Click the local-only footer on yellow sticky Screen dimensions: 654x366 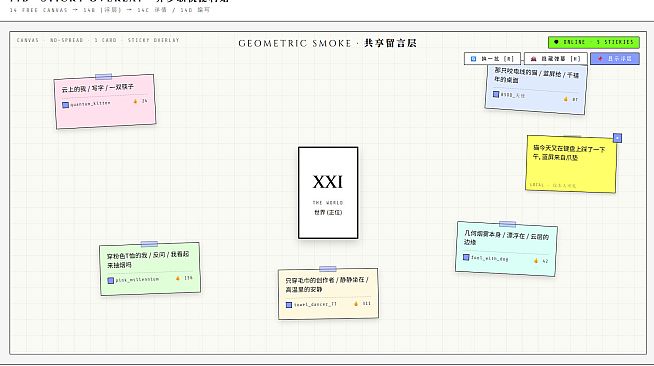point(553,185)
